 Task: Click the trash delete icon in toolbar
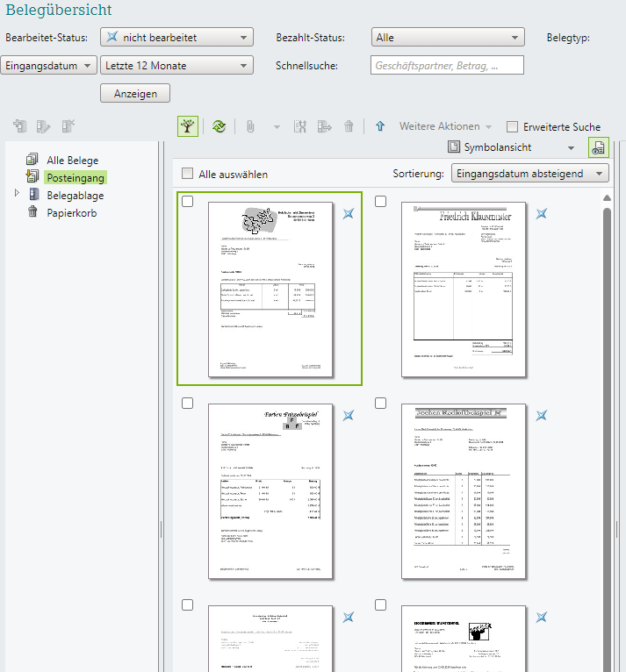coord(349,126)
